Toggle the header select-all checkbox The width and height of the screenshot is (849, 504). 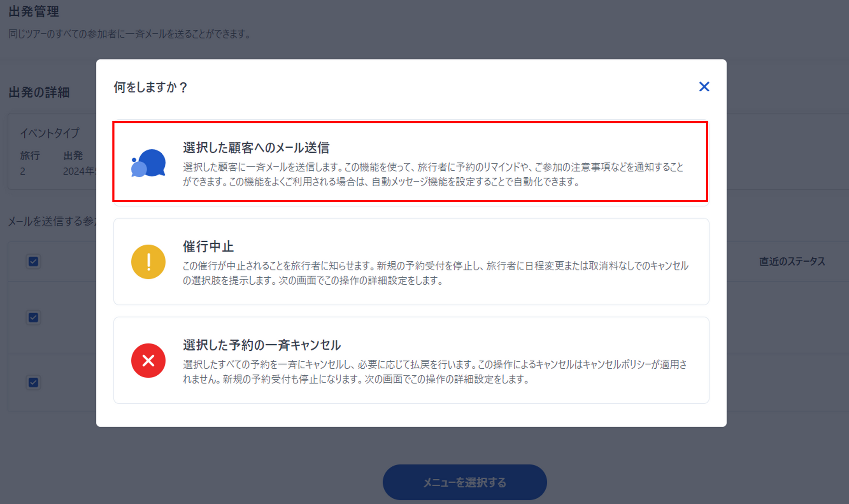[34, 261]
